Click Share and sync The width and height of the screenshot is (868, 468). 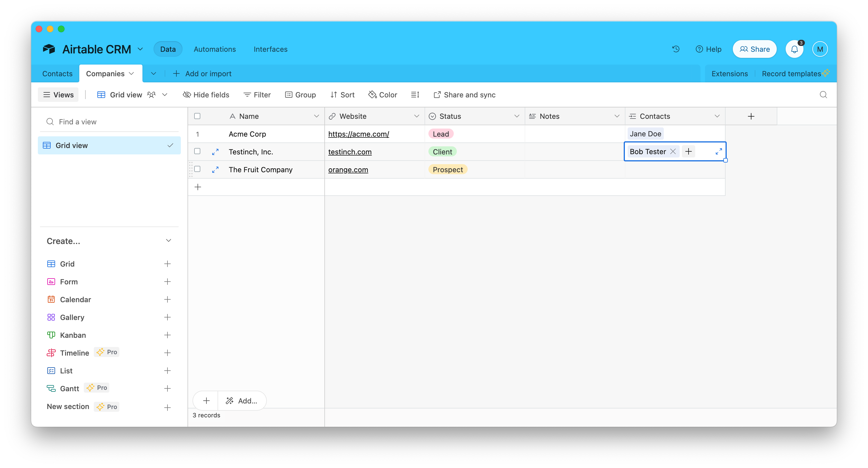coord(464,95)
